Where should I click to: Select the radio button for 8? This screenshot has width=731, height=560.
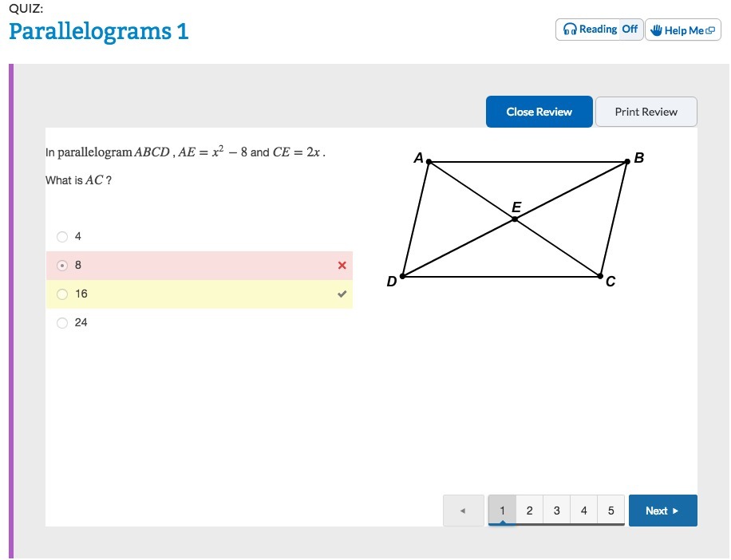click(x=62, y=266)
